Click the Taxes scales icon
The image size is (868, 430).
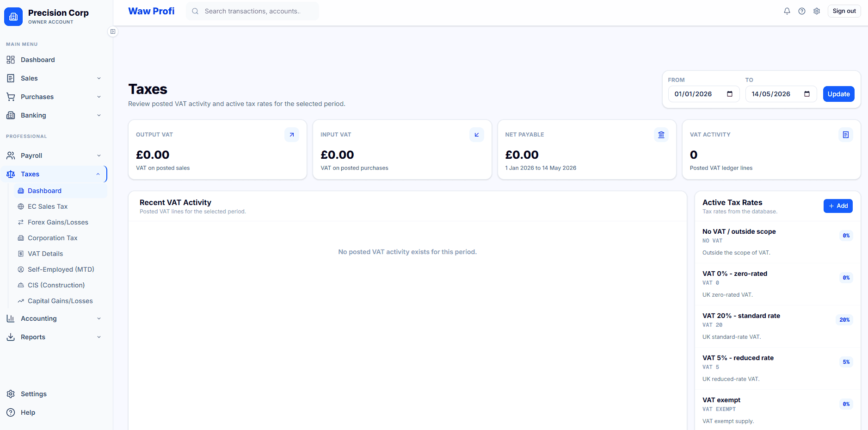[11, 174]
